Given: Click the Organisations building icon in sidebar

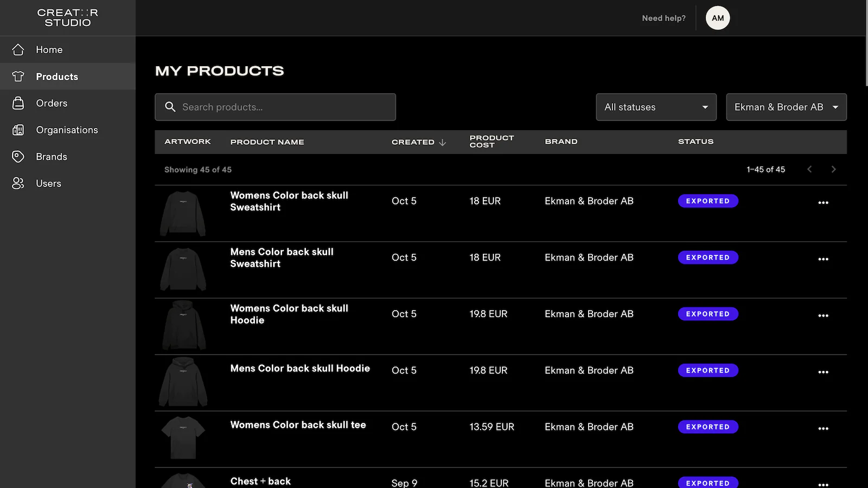Looking at the screenshot, I should click(18, 130).
